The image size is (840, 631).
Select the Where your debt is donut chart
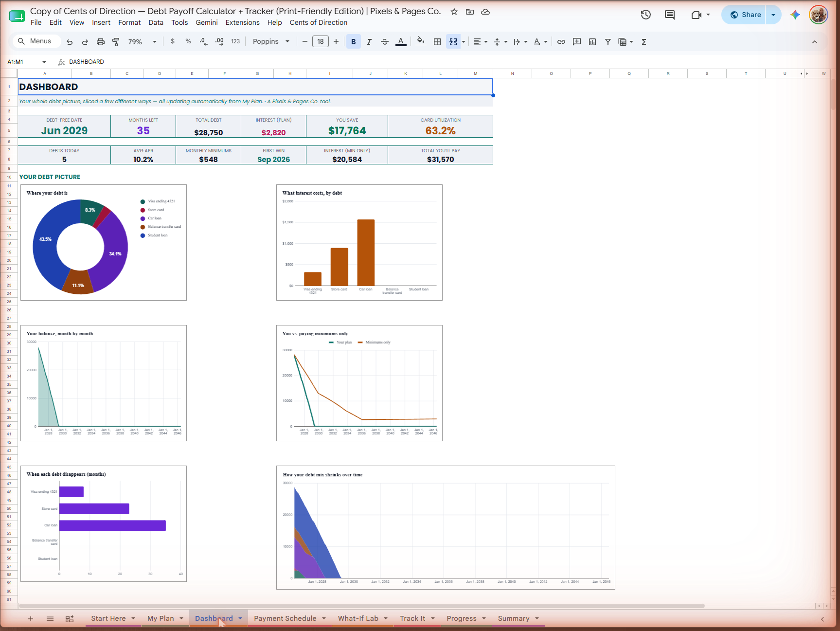pyautogui.click(x=104, y=242)
